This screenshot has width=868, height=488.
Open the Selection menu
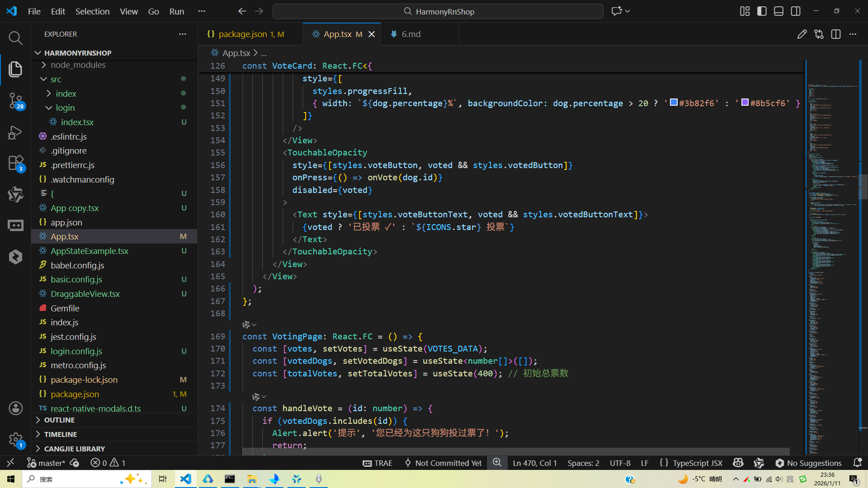92,11
